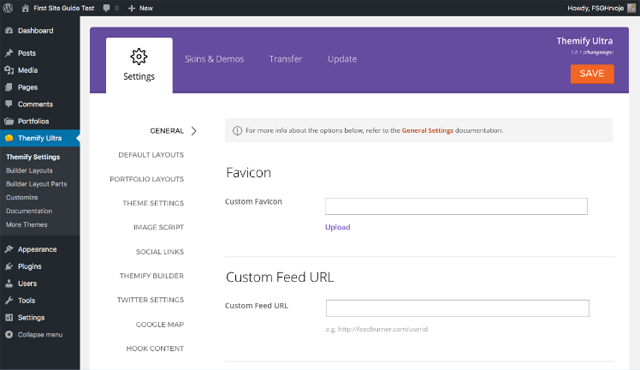This screenshot has width=640, height=370.
Task: Go to Dashboard menu label
Action: click(36, 31)
